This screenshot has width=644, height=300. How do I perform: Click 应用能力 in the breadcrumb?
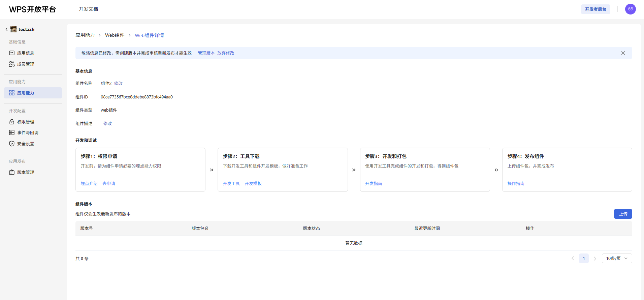[85, 35]
